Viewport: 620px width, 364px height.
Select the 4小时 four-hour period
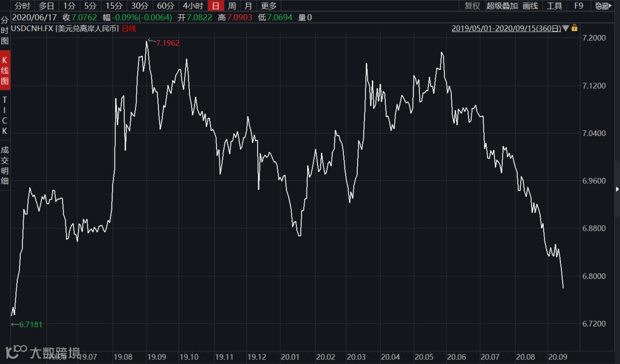[x=192, y=6]
